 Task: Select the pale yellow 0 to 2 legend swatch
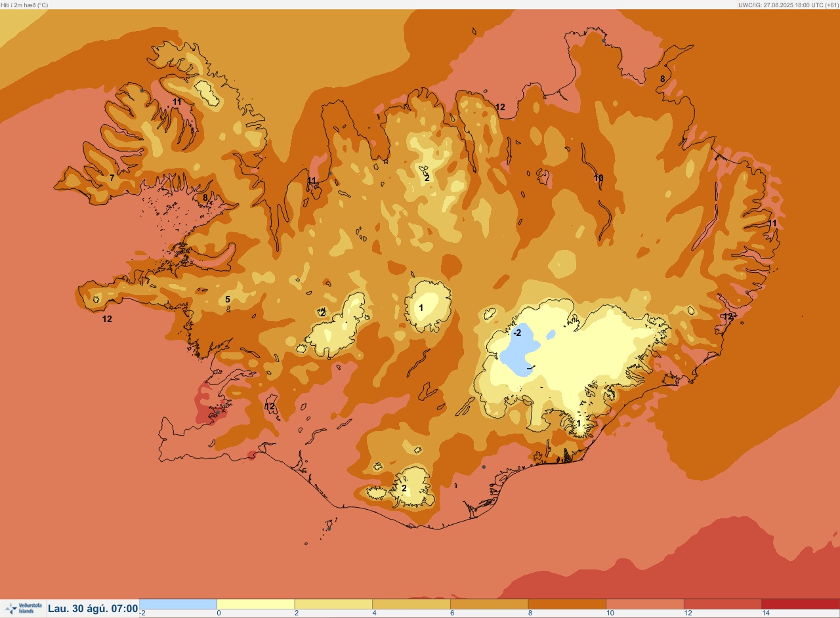tap(256, 604)
